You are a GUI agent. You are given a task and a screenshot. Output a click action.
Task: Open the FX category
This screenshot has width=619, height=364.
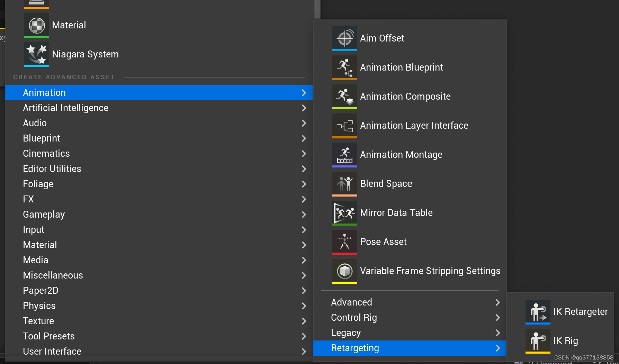click(x=159, y=199)
